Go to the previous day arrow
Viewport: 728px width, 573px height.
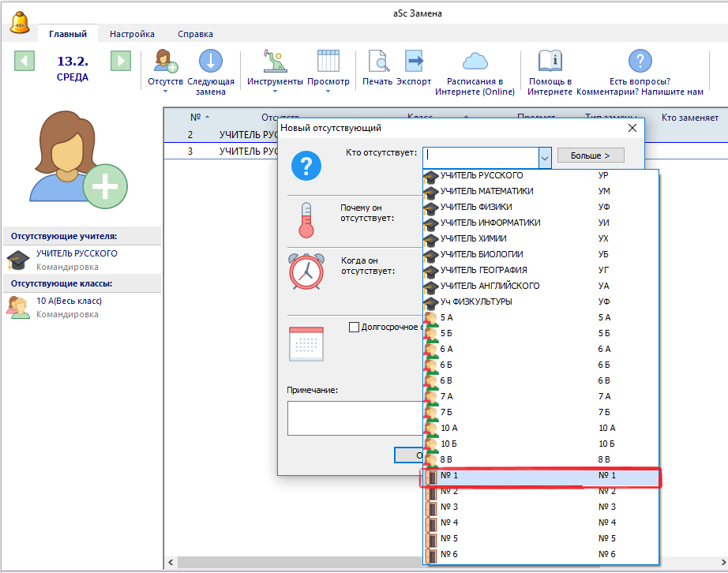point(24,61)
